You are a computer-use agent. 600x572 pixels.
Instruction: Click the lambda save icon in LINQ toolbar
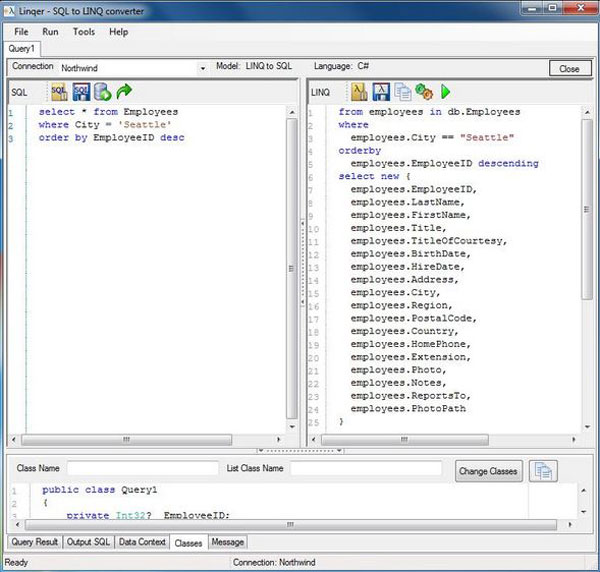pyautogui.click(x=380, y=92)
